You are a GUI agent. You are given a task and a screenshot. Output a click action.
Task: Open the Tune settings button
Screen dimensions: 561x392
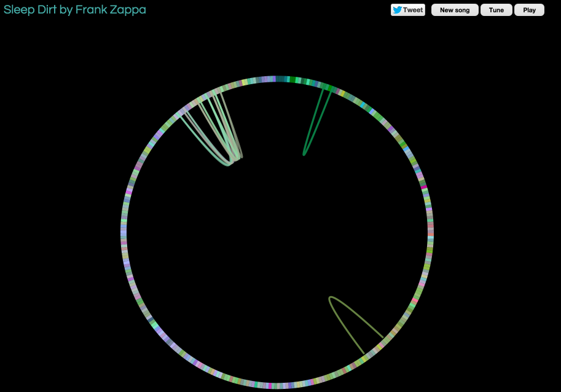tap(496, 10)
